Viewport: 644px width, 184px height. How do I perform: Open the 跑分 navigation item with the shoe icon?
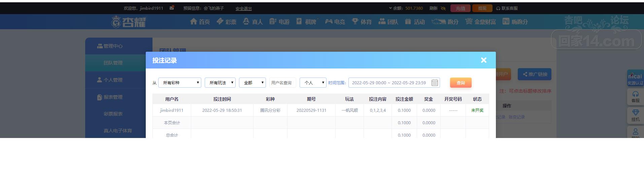pos(445,21)
